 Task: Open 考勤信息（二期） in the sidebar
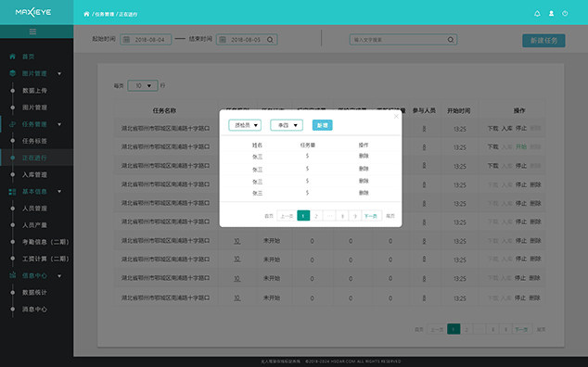pyautogui.click(x=45, y=242)
